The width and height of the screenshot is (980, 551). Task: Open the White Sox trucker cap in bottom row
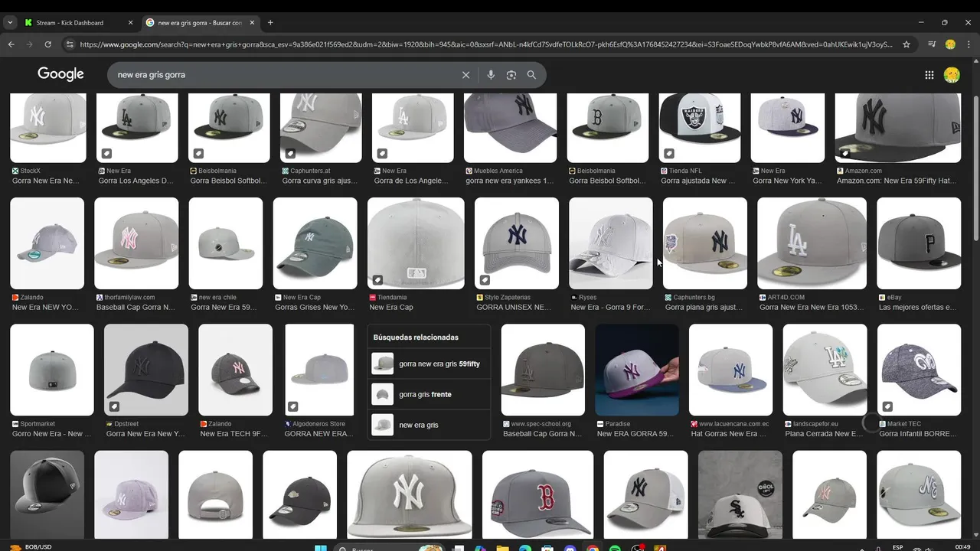[x=740, y=495]
